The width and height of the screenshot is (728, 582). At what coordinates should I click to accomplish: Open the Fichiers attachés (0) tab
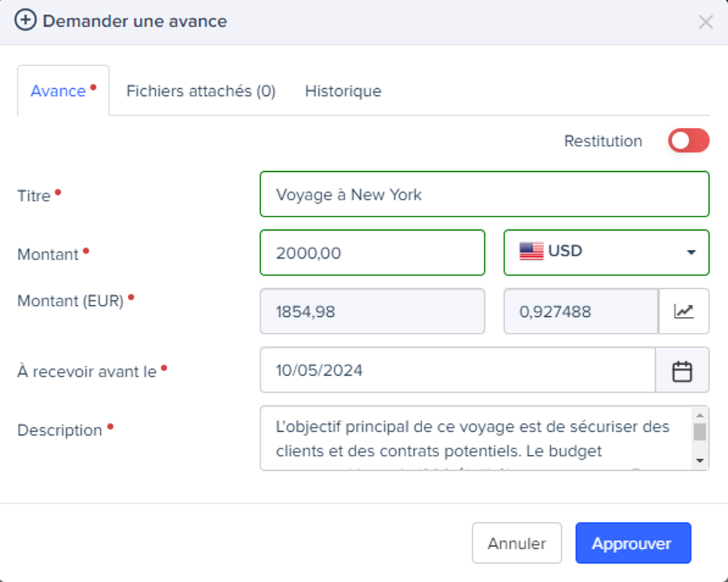pos(201,91)
